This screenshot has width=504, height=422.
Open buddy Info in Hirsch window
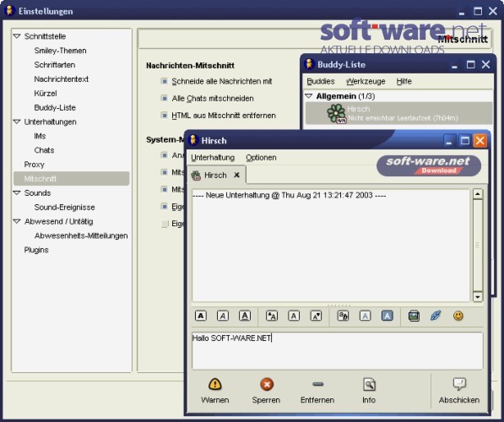(x=369, y=391)
